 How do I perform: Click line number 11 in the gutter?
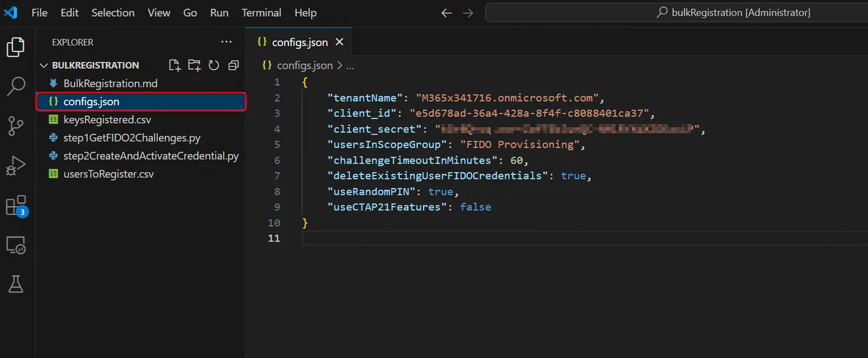click(x=273, y=239)
